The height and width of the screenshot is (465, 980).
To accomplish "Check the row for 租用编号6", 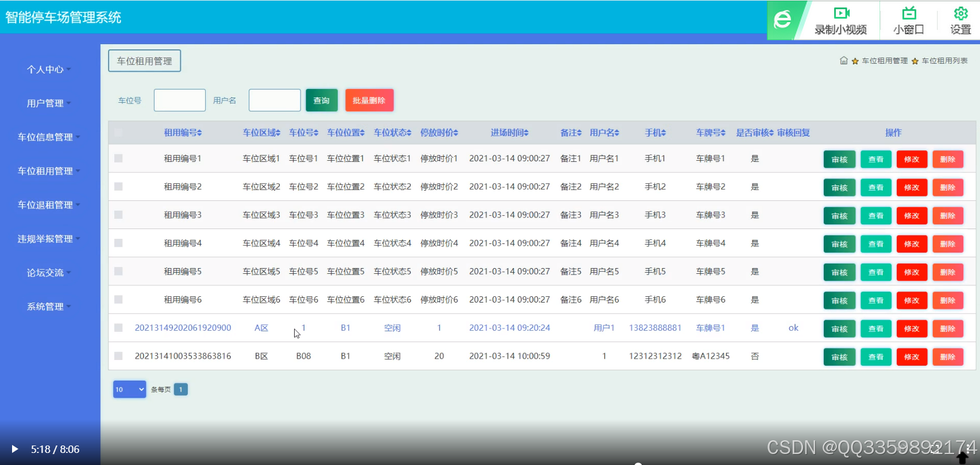I will tap(118, 299).
